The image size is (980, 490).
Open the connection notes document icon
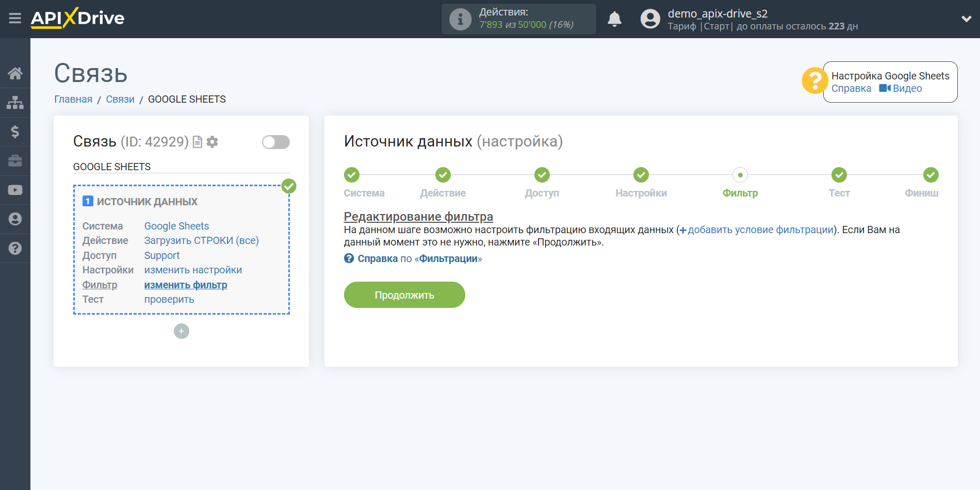point(197,142)
